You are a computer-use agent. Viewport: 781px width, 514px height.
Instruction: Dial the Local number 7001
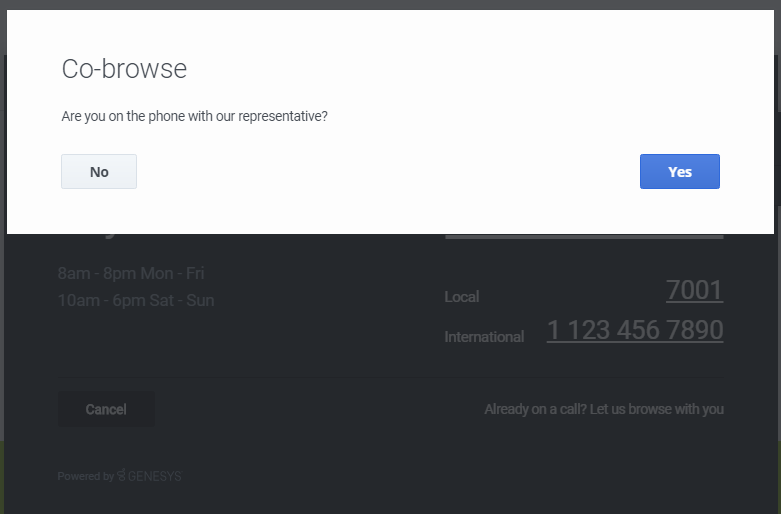click(x=694, y=291)
